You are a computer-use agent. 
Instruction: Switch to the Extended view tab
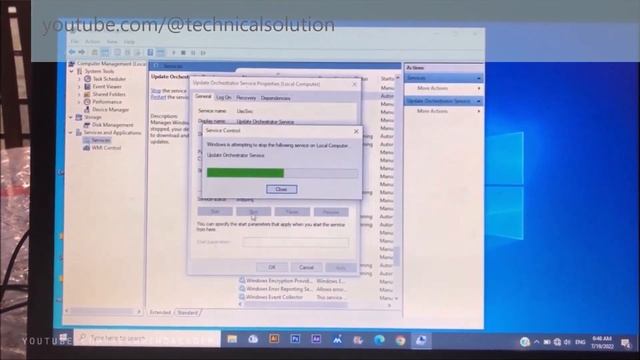[x=160, y=312]
